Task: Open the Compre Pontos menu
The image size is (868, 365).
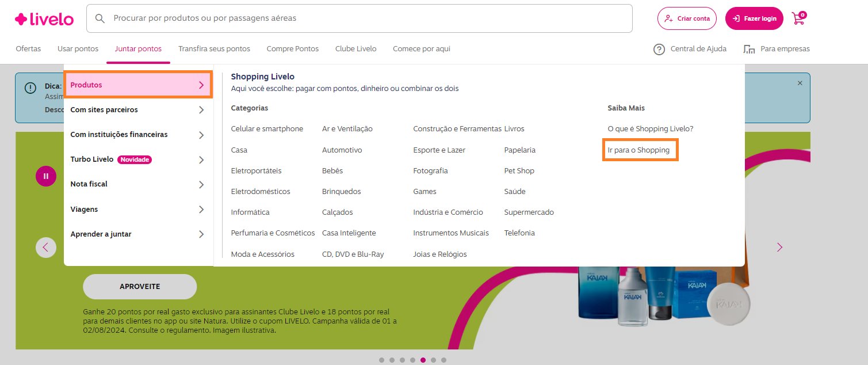Action: point(293,49)
